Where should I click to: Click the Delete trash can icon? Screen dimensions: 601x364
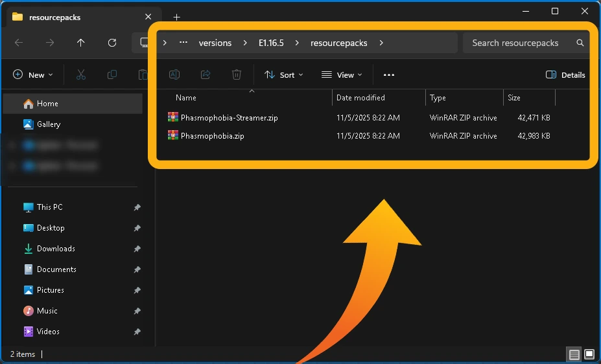pos(237,75)
